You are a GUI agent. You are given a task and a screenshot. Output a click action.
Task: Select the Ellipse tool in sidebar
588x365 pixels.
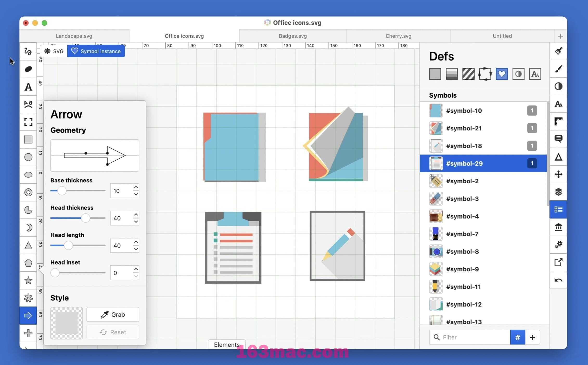tap(28, 174)
